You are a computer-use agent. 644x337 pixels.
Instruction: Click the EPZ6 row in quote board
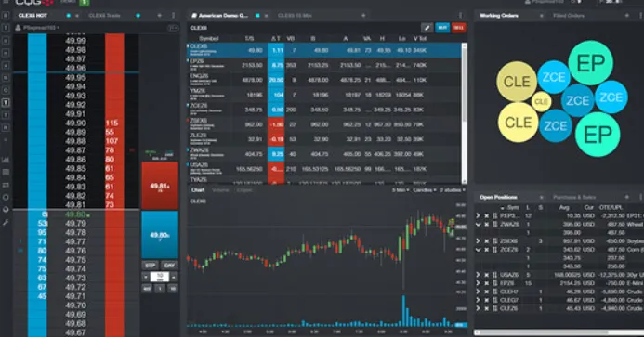(x=323, y=65)
